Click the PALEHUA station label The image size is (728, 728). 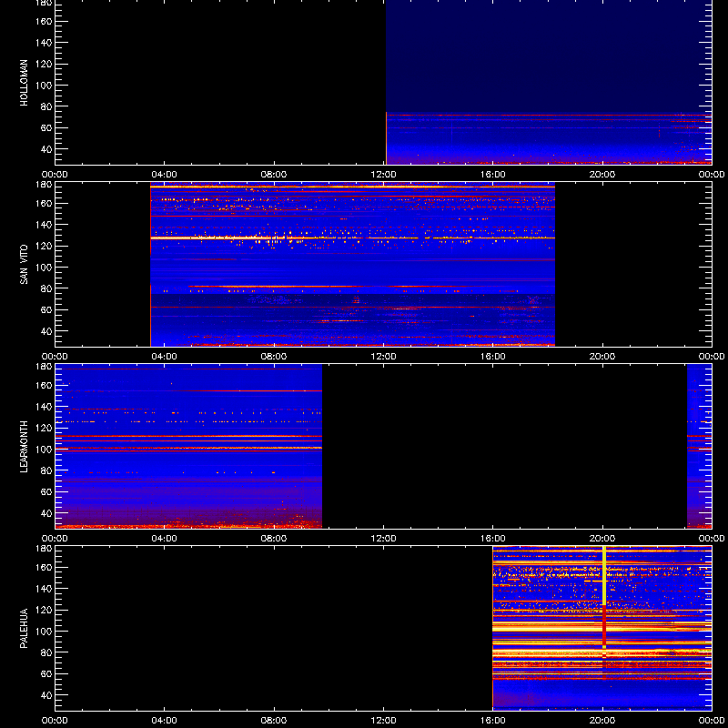coord(24,629)
